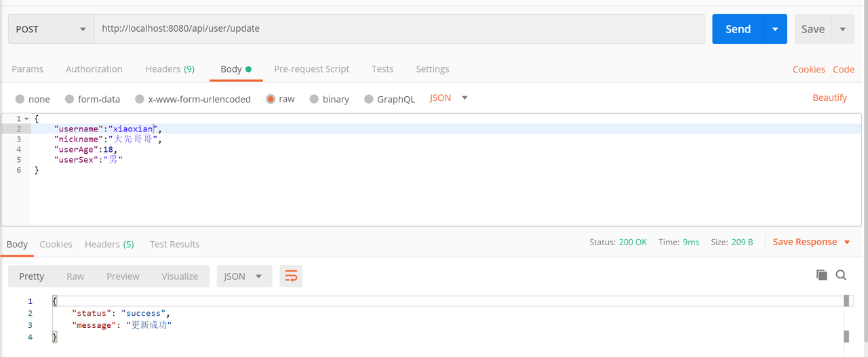Switch to the Headers (9) request tab
The image size is (868, 357).
pos(170,69)
